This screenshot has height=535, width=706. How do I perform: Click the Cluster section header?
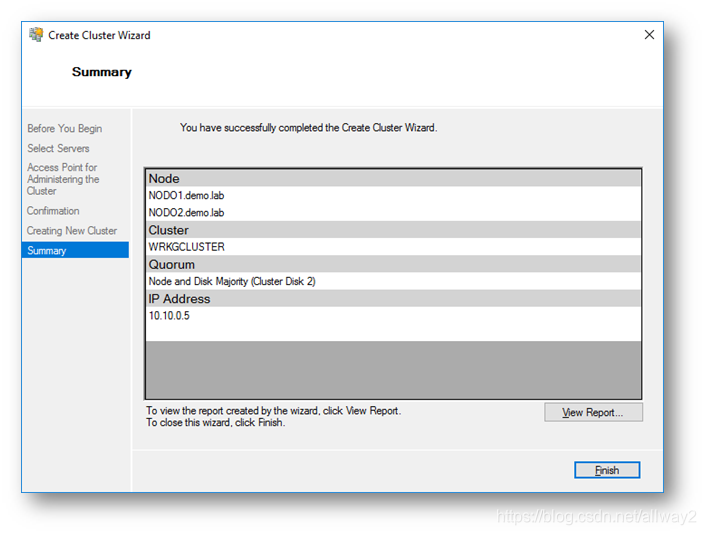394,230
